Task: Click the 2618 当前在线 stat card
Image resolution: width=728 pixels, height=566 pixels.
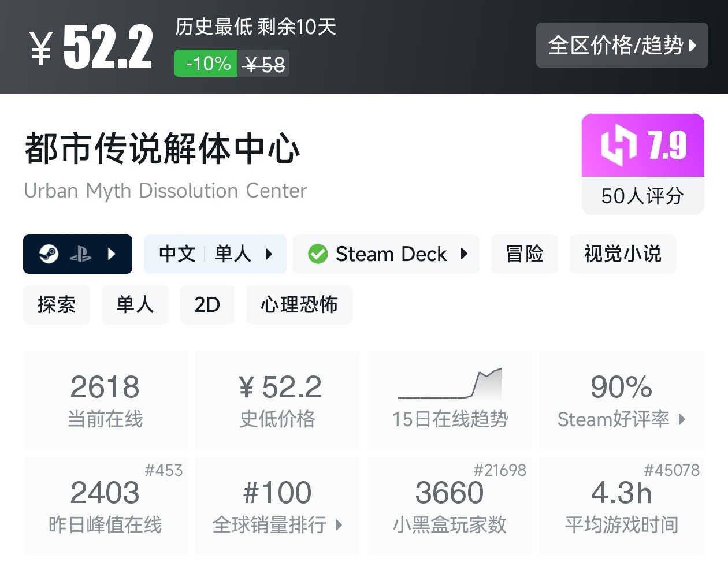Action: (x=105, y=400)
